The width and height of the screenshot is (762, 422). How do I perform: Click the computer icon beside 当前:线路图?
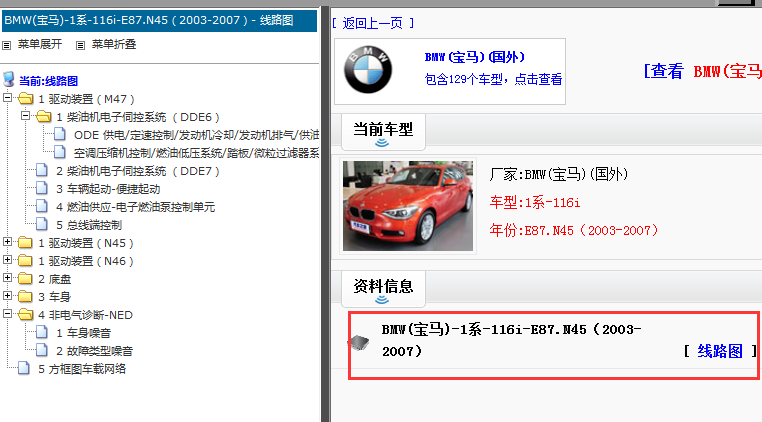pos(8,79)
